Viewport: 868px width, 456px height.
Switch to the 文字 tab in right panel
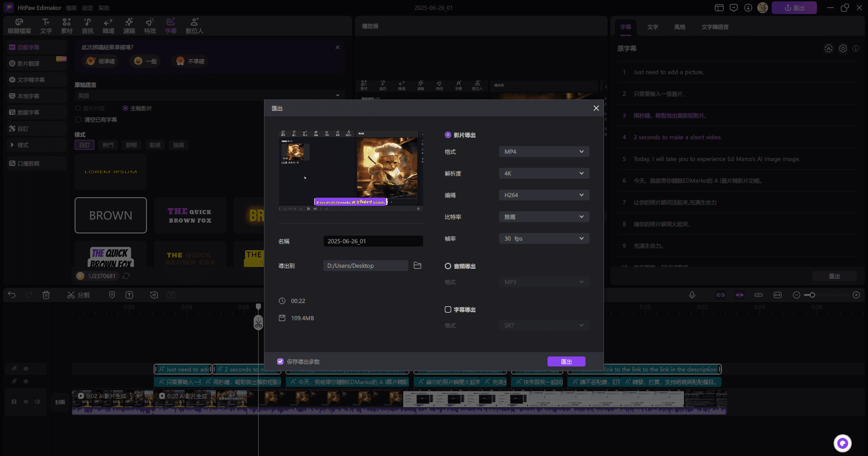coord(652,27)
